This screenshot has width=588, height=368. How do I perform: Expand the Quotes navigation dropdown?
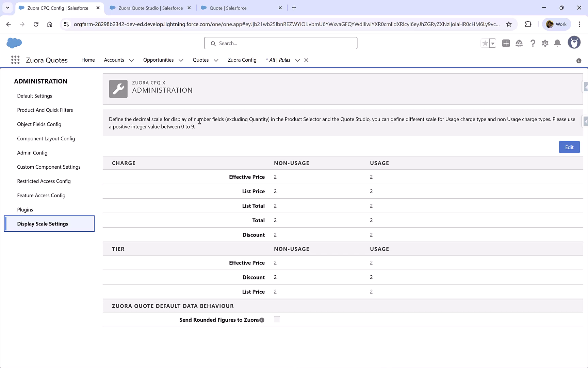click(216, 60)
